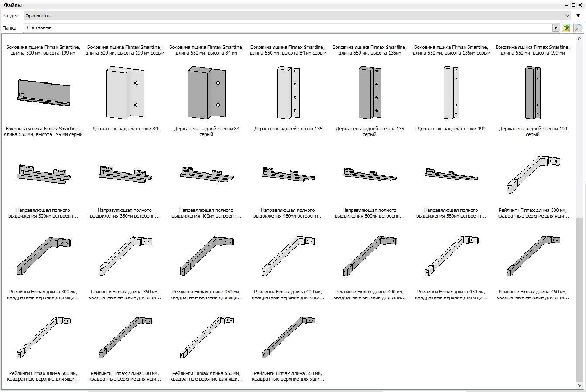This screenshot has height=392, width=586.
Task: Select Держатель задней стенки 199 серый thumbnail
Action: pos(533,92)
